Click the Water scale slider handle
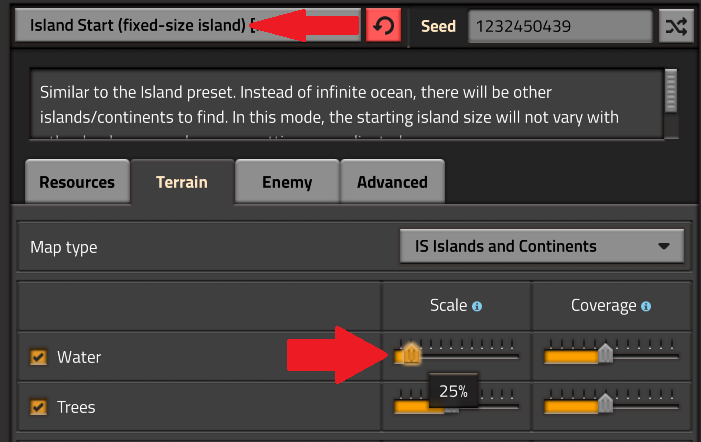701x442 pixels. tap(411, 354)
